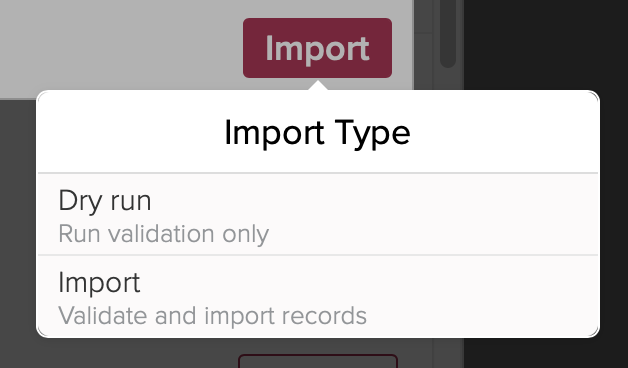628x368 pixels.
Task: Dismiss popover by clicking black backdrop at right
Action: [545, 44]
